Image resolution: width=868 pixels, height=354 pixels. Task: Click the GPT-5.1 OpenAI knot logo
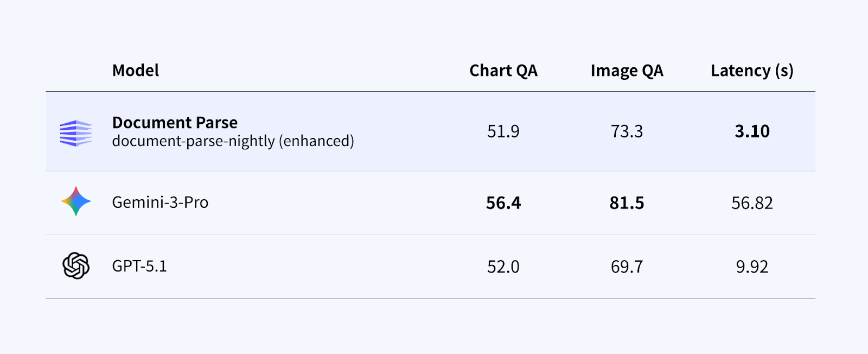point(76,266)
